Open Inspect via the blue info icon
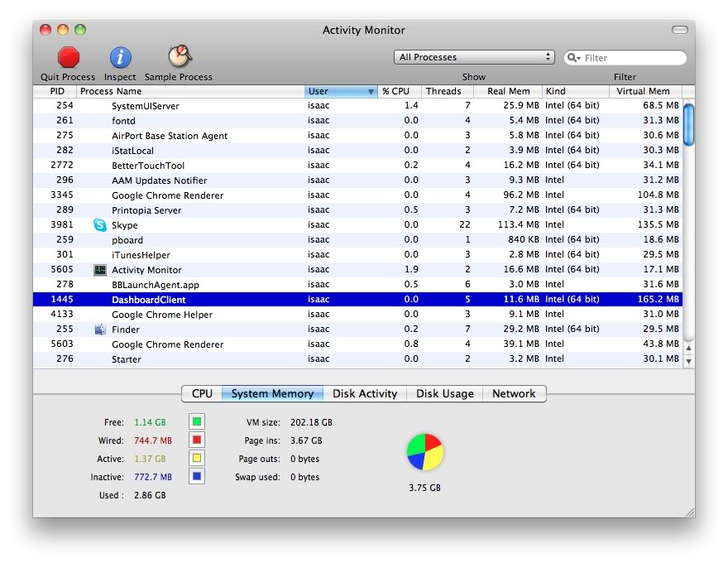Viewport: 728px width, 563px height. tap(120, 58)
